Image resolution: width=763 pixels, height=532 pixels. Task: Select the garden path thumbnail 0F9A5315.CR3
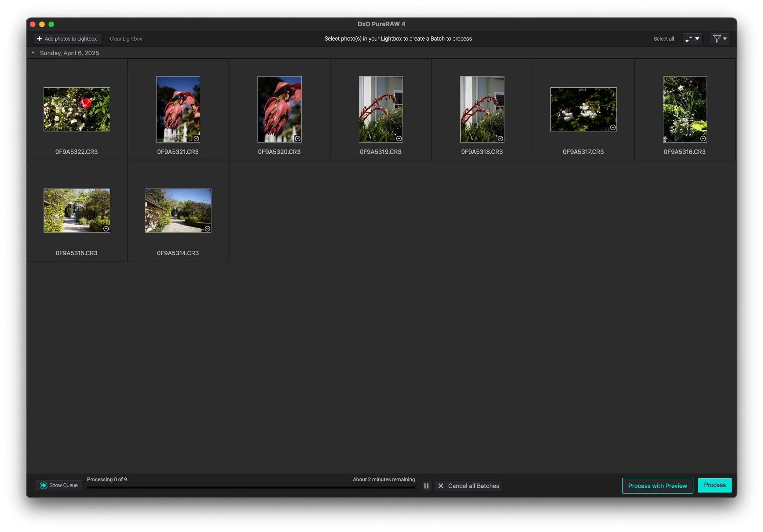[x=77, y=211]
